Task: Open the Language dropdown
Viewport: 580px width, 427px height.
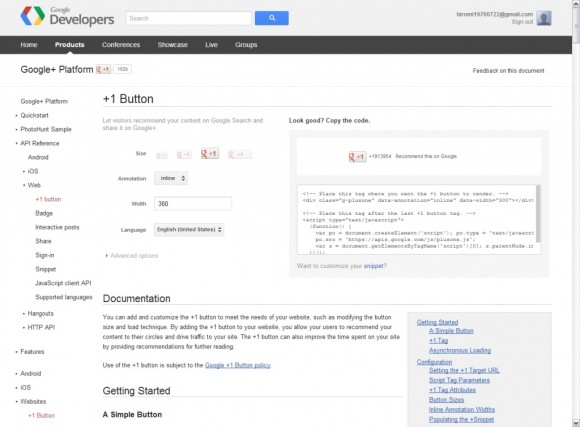Action: point(189,229)
